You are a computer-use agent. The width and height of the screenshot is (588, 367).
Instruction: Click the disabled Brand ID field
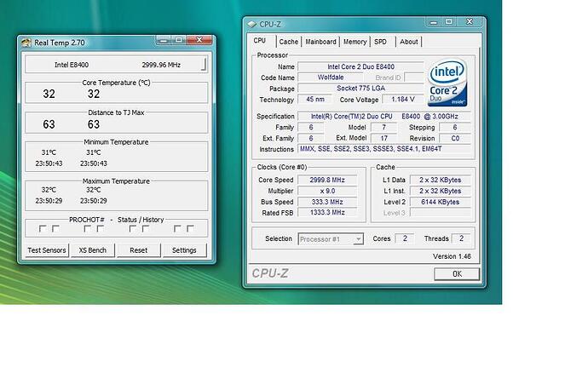point(414,77)
